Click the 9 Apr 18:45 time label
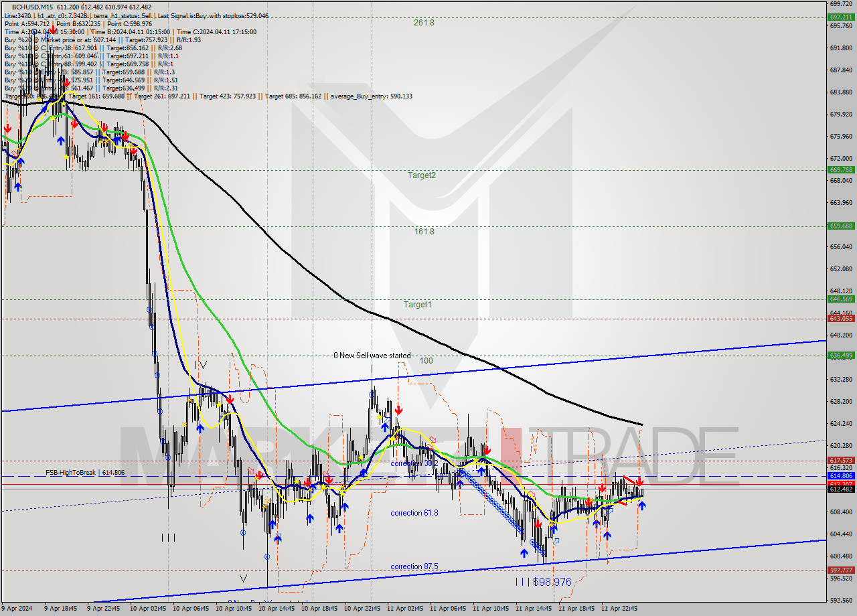Image resolution: width=857 pixels, height=616 pixels. click(60, 609)
